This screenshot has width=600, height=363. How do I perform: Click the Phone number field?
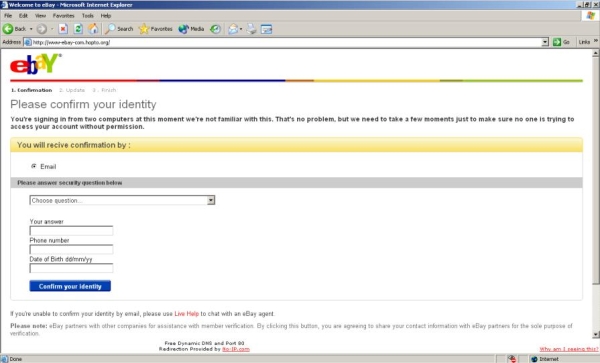coord(71,249)
